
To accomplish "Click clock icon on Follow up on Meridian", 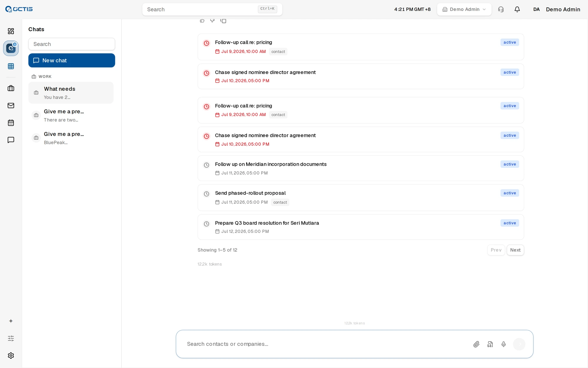I will (x=207, y=165).
